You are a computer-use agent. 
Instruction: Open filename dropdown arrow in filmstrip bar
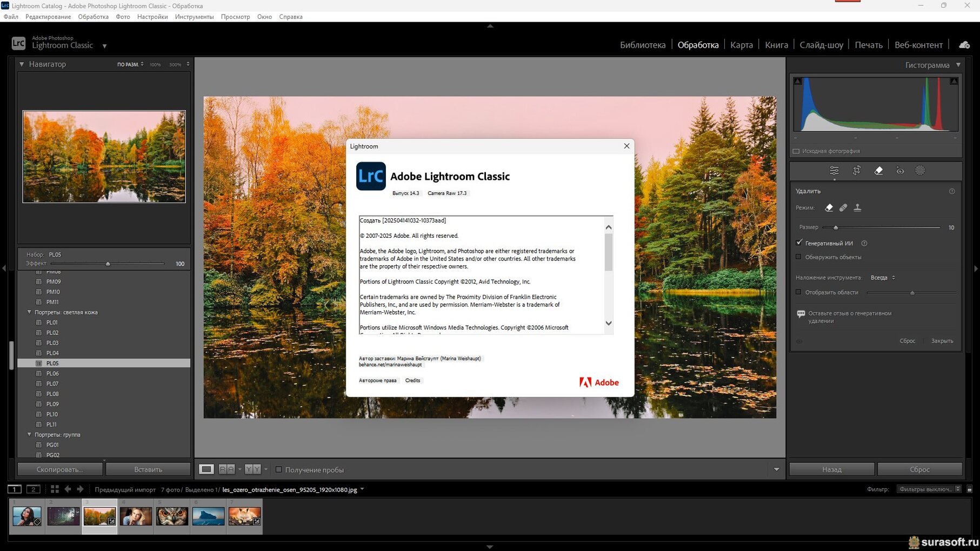[x=362, y=489]
